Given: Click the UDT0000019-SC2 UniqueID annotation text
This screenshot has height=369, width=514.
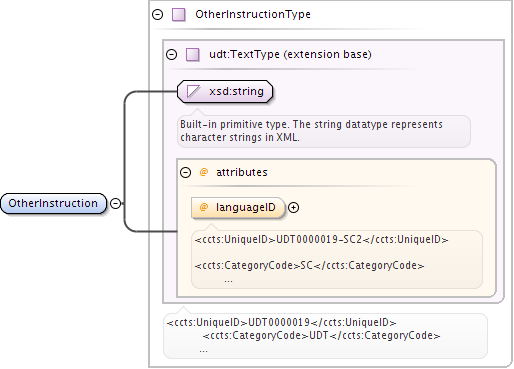Looking at the screenshot, I should [x=321, y=239].
